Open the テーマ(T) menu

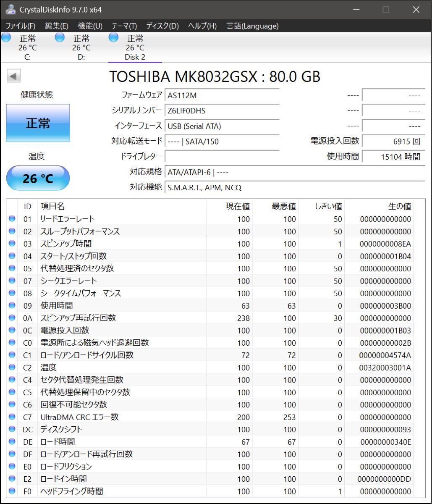pos(124,26)
